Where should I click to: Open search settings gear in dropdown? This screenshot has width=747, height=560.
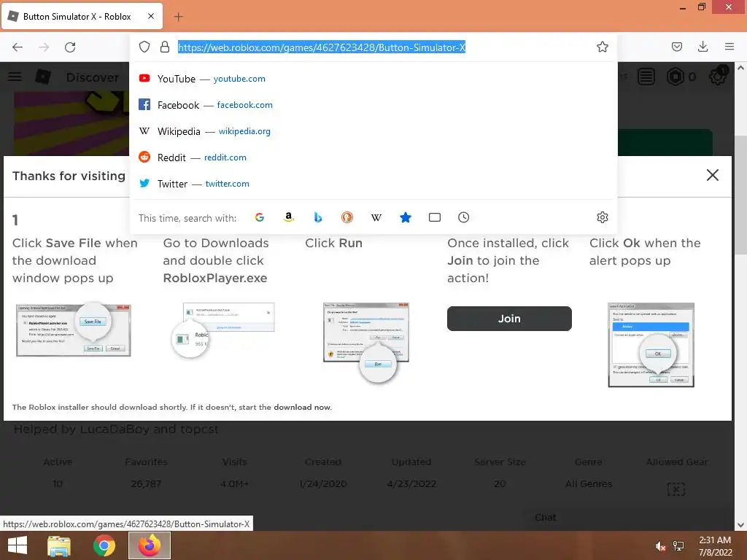(602, 217)
